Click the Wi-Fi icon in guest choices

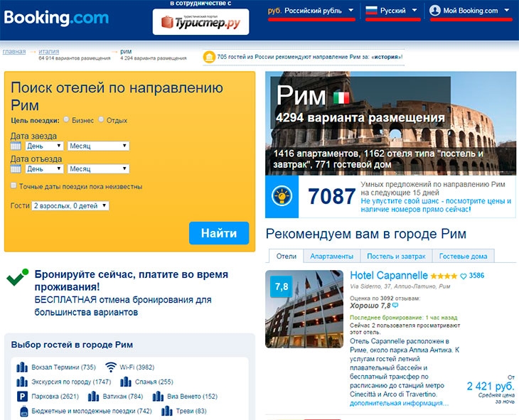pyautogui.click(x=110, y=367)
